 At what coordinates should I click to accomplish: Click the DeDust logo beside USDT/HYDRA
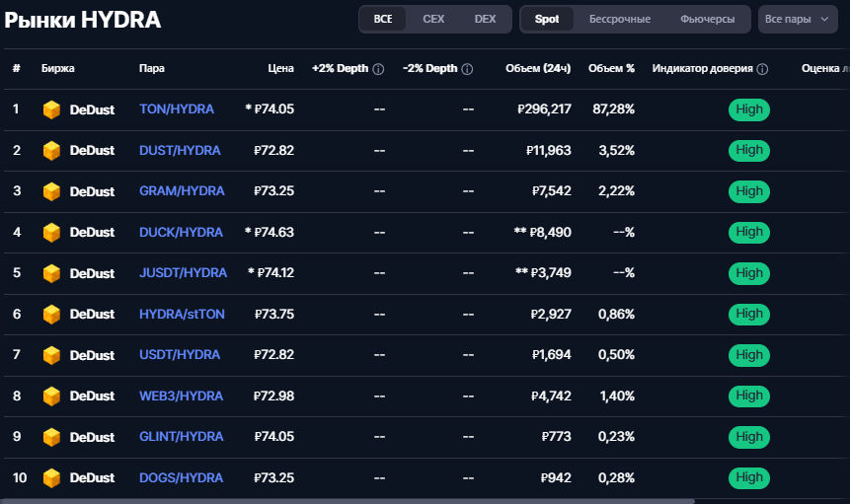tap(51, 355)
